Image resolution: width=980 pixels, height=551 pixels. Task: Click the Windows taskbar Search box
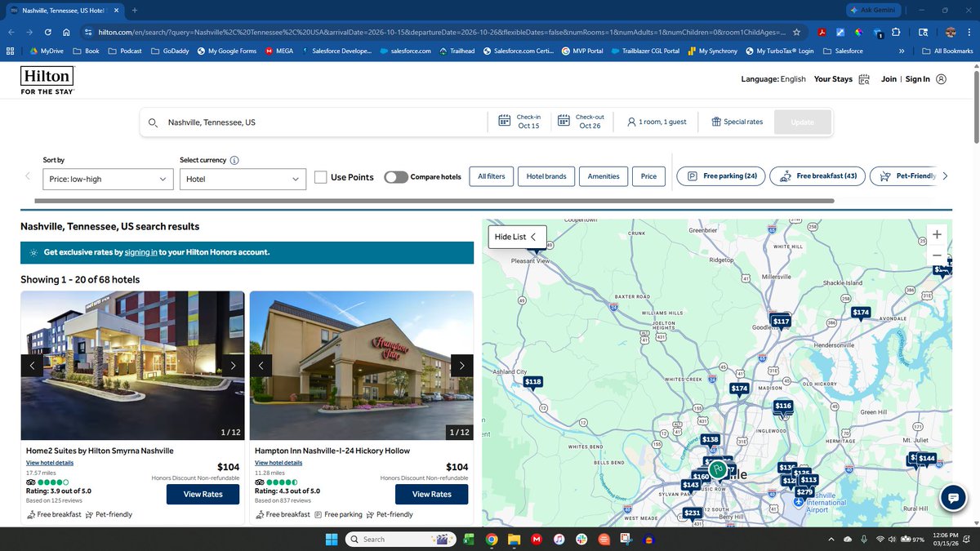pos(399,539)
